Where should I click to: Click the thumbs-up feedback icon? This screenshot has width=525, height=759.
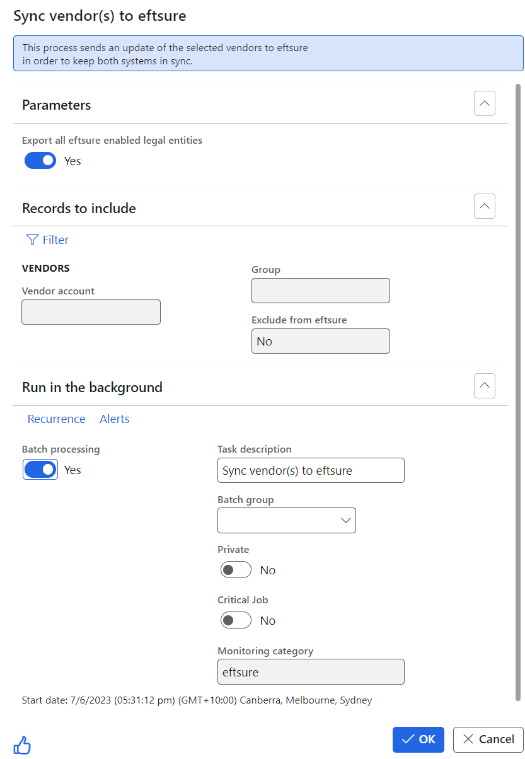22,744
